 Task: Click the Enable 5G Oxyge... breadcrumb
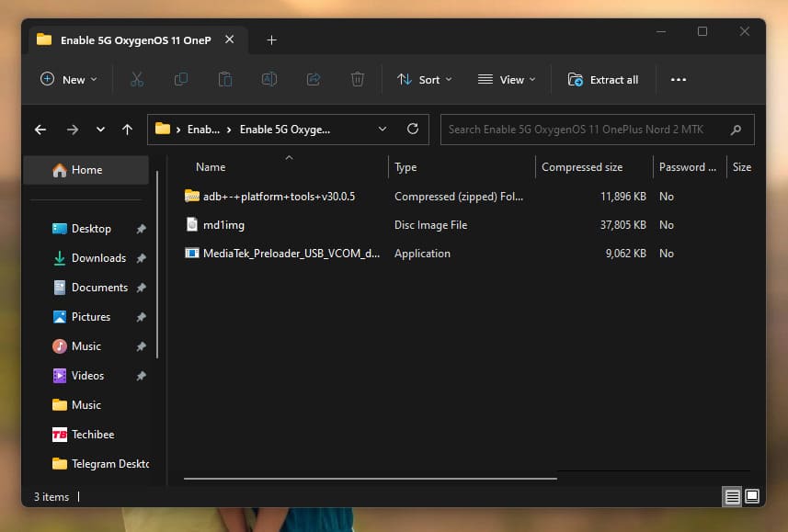tap(285, 130)
